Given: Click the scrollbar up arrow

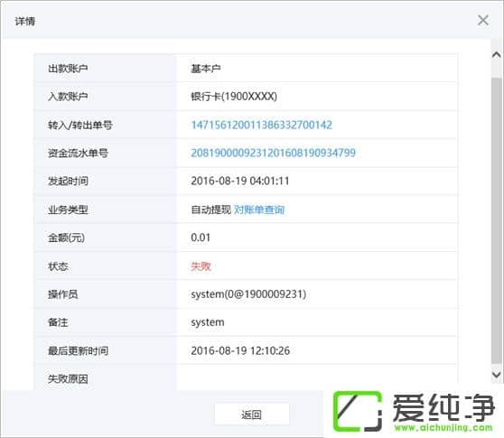Looking at the screenshot, I should pyautogui.click(x=497, y=54).
